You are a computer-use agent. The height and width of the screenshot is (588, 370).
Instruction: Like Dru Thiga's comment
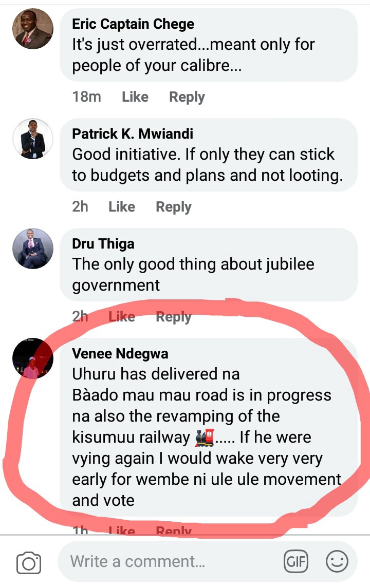click(122, 316)
